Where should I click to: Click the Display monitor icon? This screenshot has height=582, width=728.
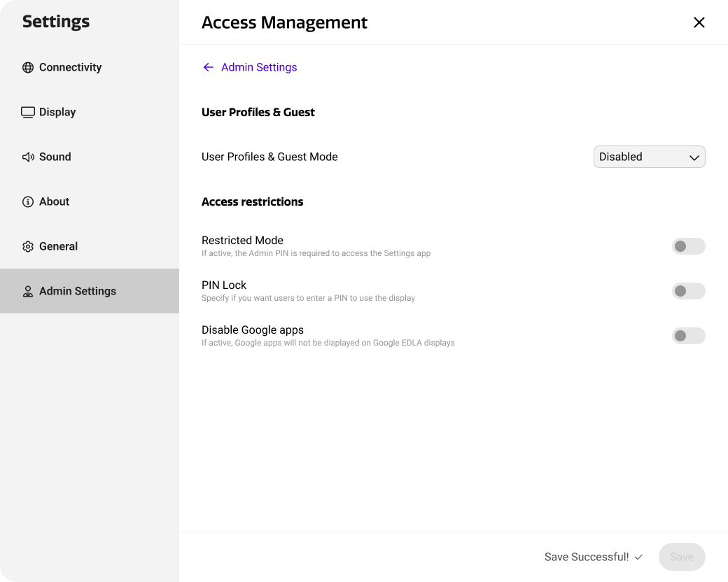point(28,112)
